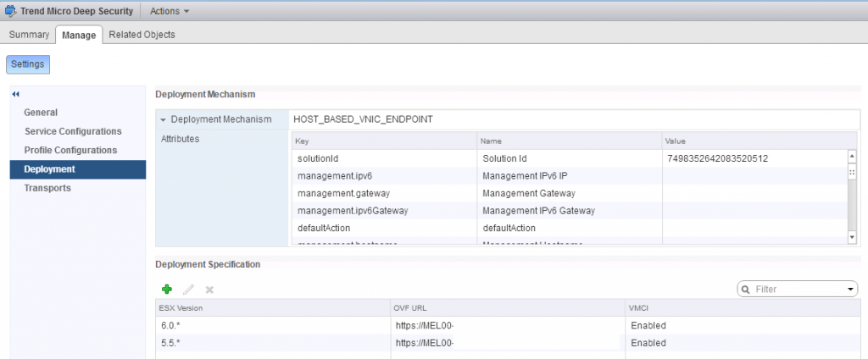Sort attributes by Key column
The width and height of the screenshot is (868, 359).
[x=384, y=141]
